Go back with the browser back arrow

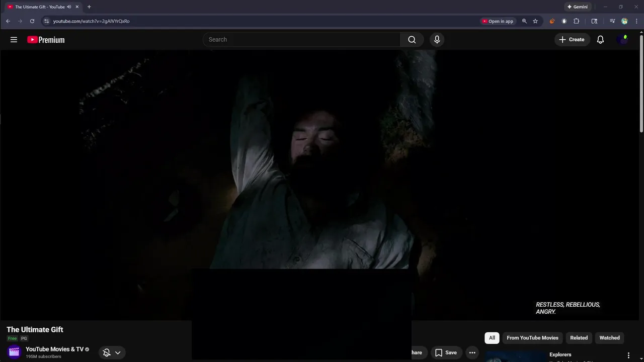[x=8, y=21]
